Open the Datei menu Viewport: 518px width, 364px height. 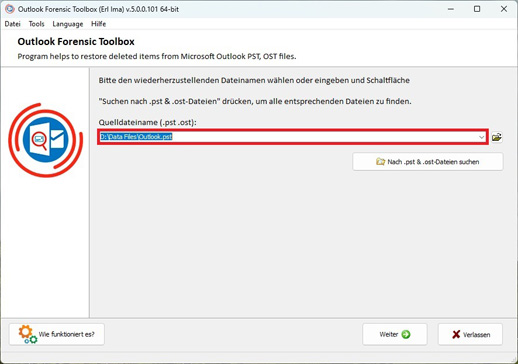(x=12, y=24)
